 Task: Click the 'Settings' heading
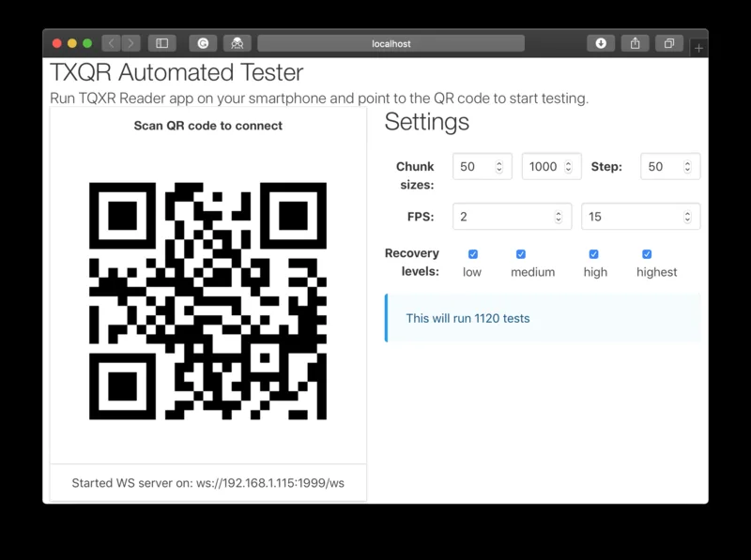pos(427,122)
